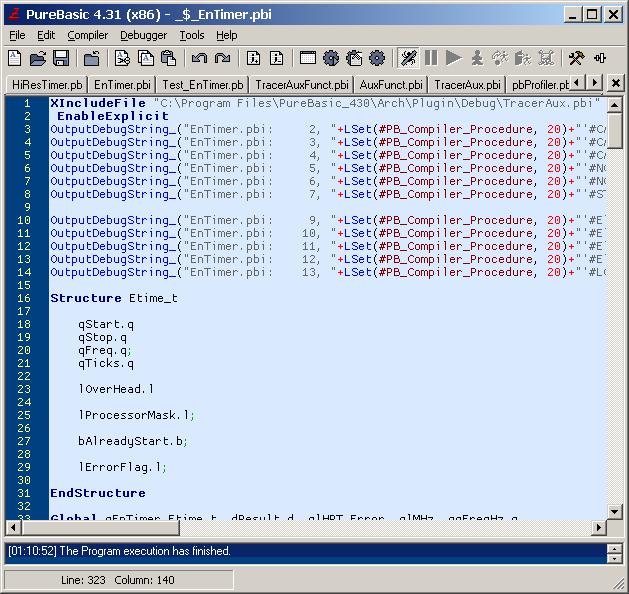Click the last toolbar icon beside preferences
629x594 pixels.
pyautogui.click(x=600, y=58)
